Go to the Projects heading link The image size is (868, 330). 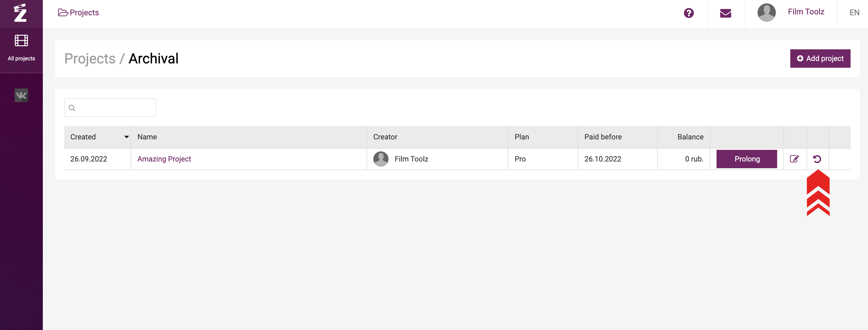click(x=90, y=59)
